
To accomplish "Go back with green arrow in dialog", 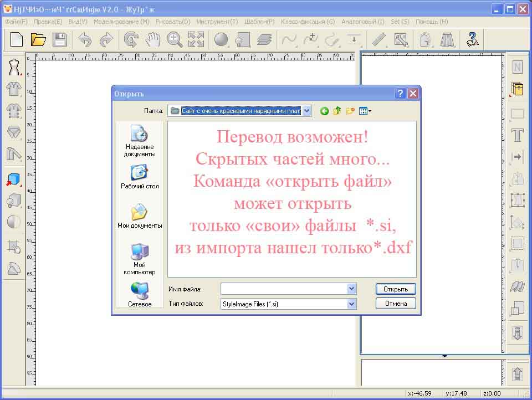I will 324,111.
